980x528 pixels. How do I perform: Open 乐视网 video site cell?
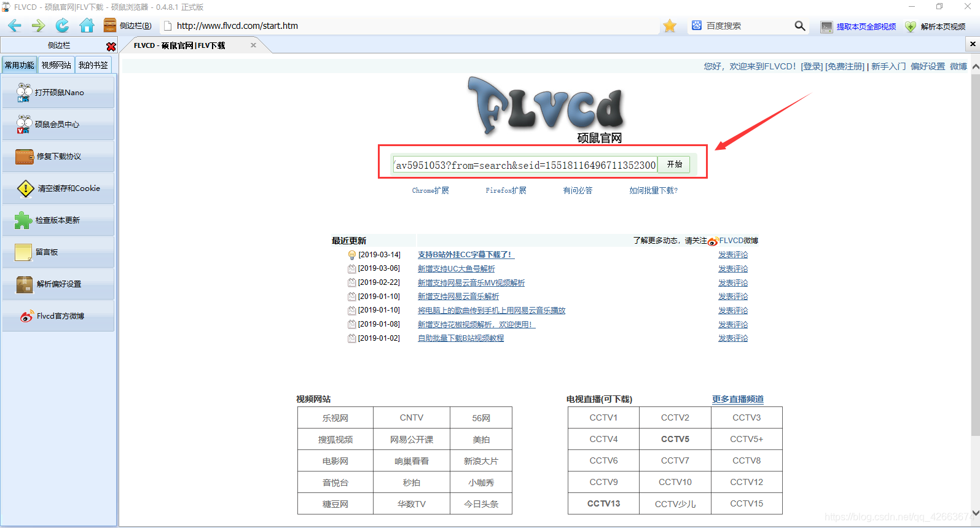tap(335, 418)
